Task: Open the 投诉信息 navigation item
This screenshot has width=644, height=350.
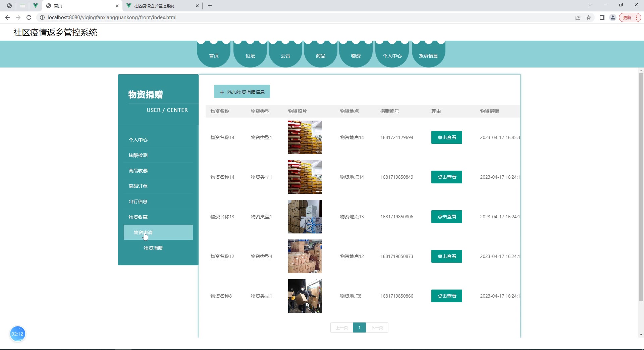Action: tap(428, 55)
